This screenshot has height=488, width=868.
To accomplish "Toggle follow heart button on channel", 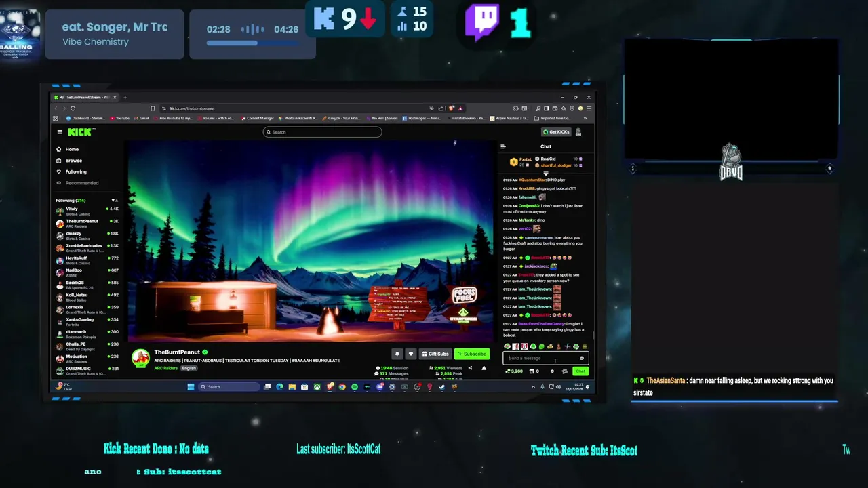I will [x=410, y=354].
